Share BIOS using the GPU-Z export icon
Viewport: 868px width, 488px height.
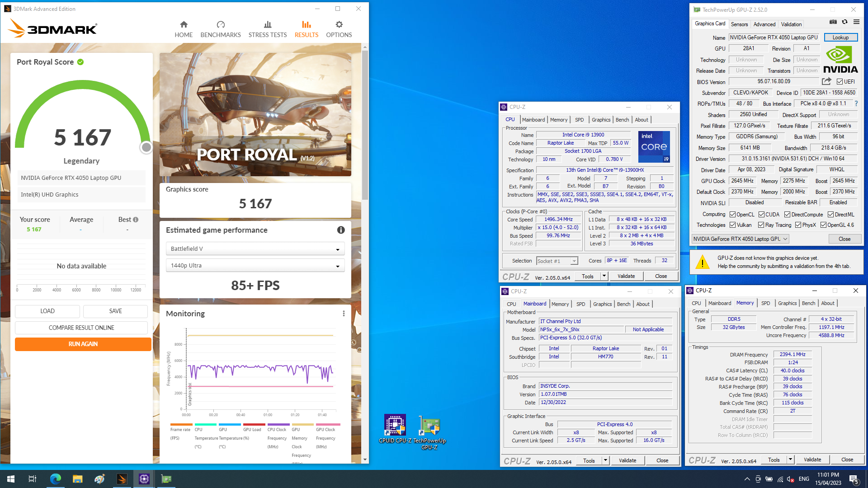(826, 81)
